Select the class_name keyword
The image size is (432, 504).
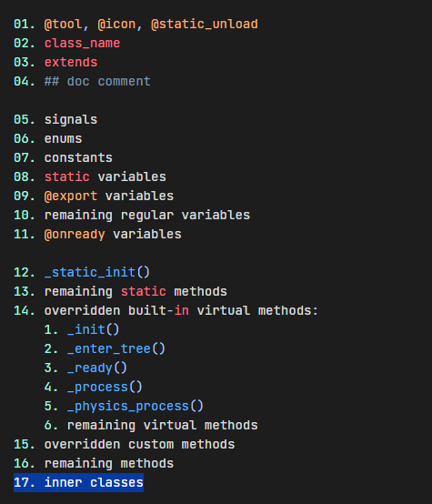(82, 43)
